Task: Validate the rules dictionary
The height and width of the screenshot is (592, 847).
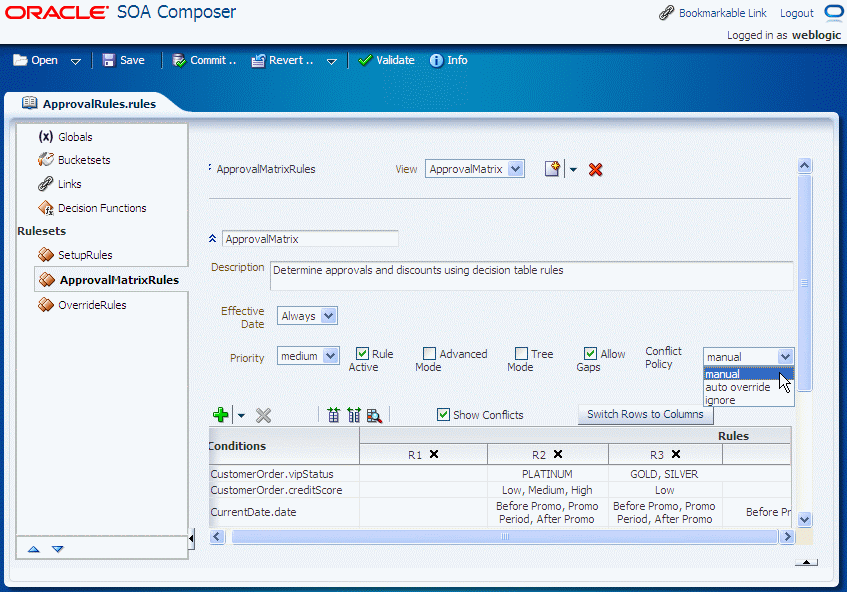Action: click(x=386, y=60)
